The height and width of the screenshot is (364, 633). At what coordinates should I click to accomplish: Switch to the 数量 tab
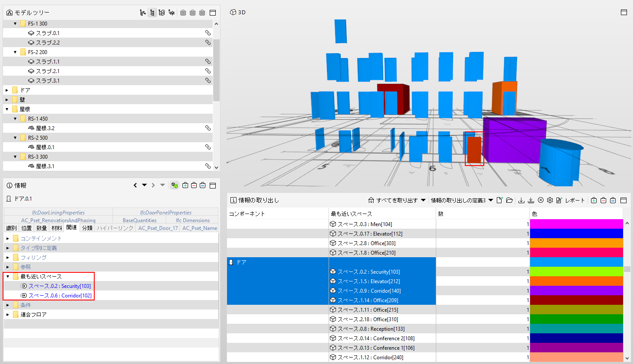[42, 228]
